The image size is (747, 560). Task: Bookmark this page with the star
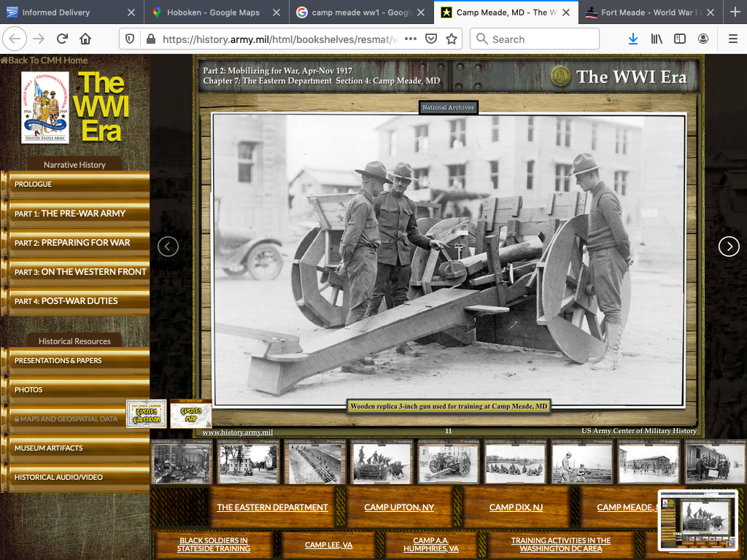452,39
